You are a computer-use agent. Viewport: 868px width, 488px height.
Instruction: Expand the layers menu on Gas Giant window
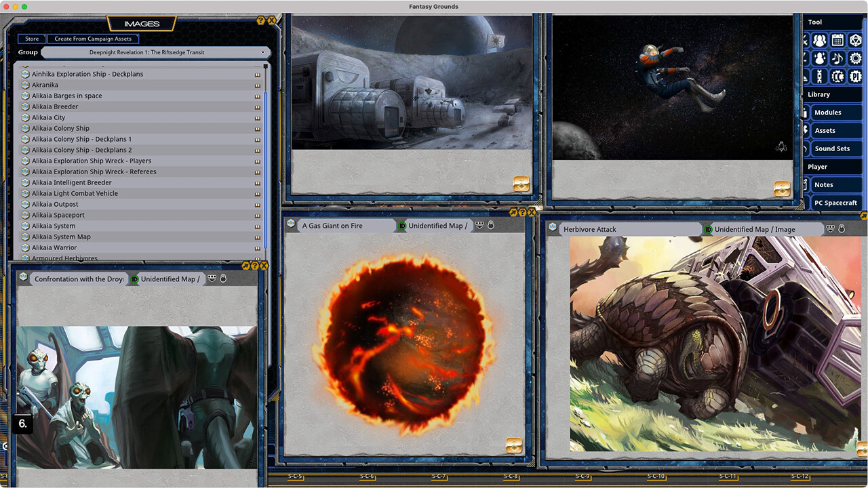click(479, 225)
